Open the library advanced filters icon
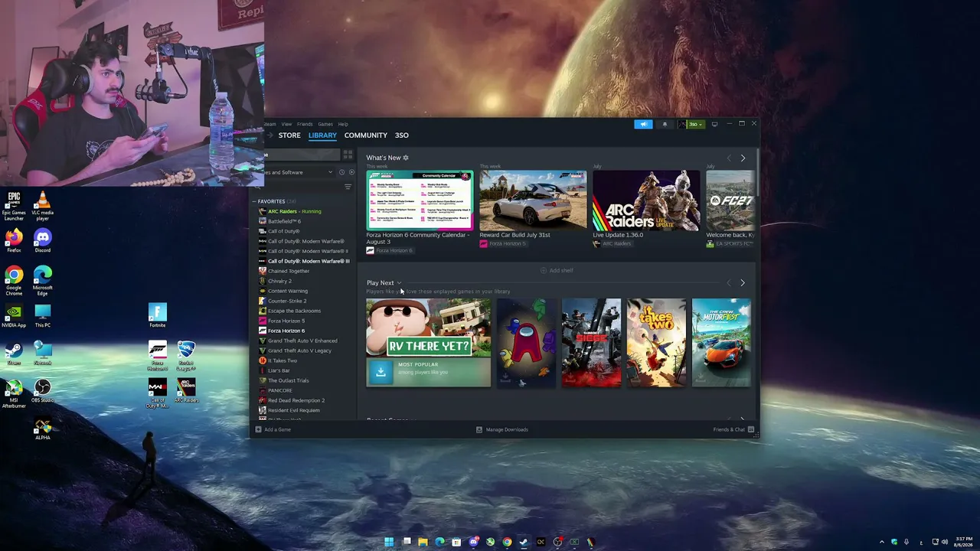This screenshot has height=551, width=980. tap(348, 187)
